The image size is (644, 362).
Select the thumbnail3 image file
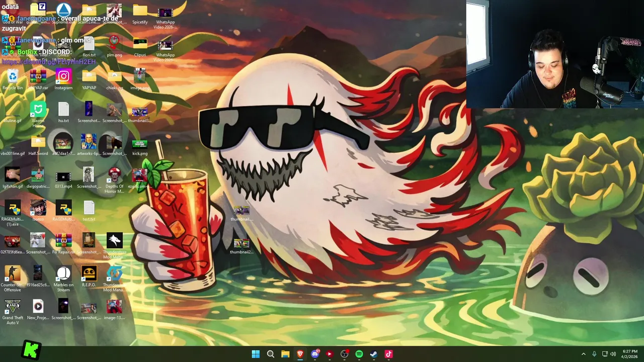pos(140,114)
